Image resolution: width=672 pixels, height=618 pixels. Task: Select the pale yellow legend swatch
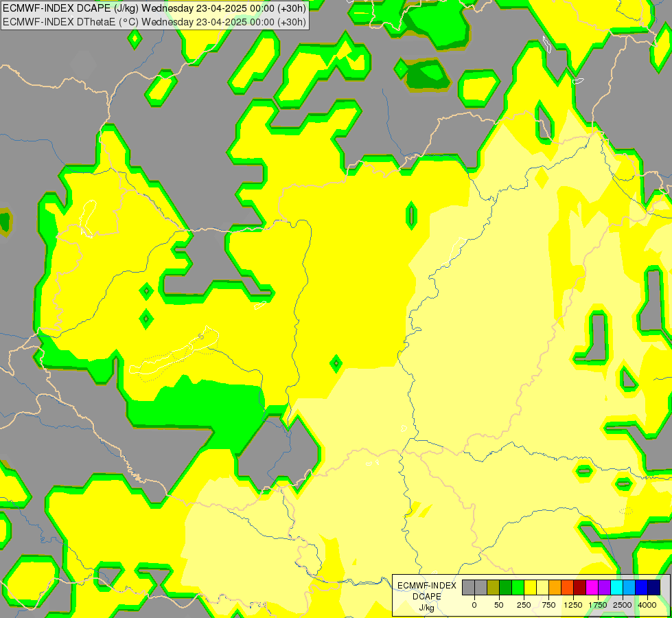(x=542, y=588)
